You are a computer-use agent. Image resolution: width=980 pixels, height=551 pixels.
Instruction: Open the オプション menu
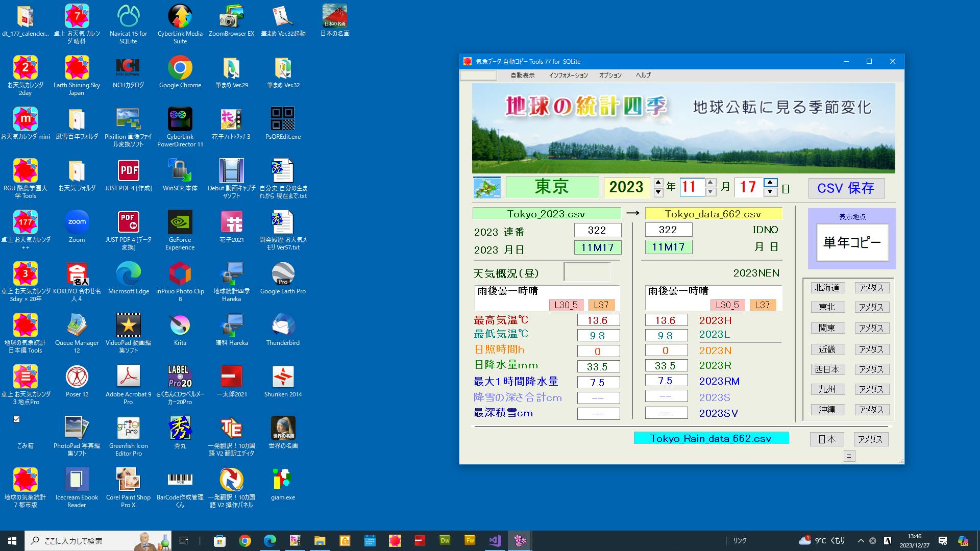(610, 76)
